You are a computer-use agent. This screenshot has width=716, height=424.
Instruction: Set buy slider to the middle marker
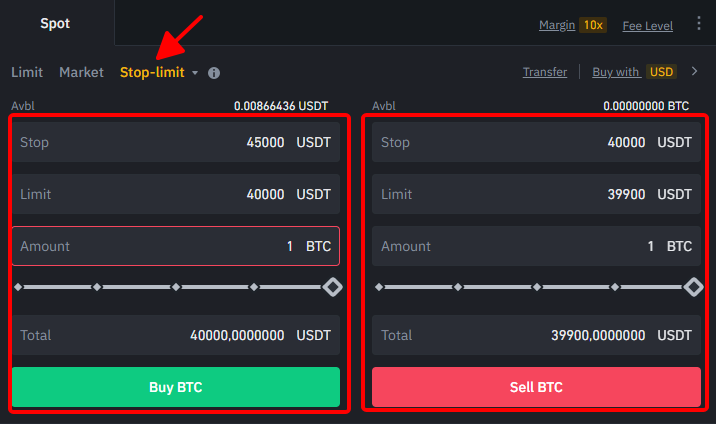coord(176,287)
